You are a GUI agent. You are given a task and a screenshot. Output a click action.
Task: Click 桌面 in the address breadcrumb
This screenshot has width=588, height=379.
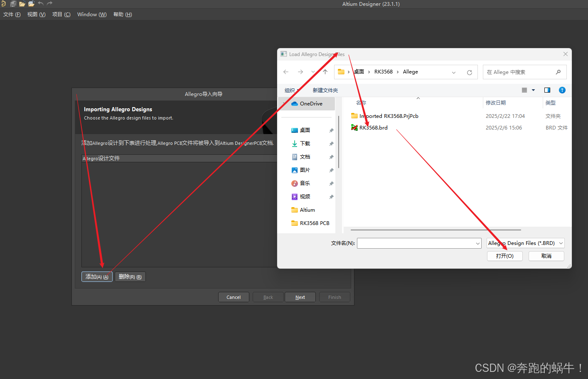(x=359, y=72)
